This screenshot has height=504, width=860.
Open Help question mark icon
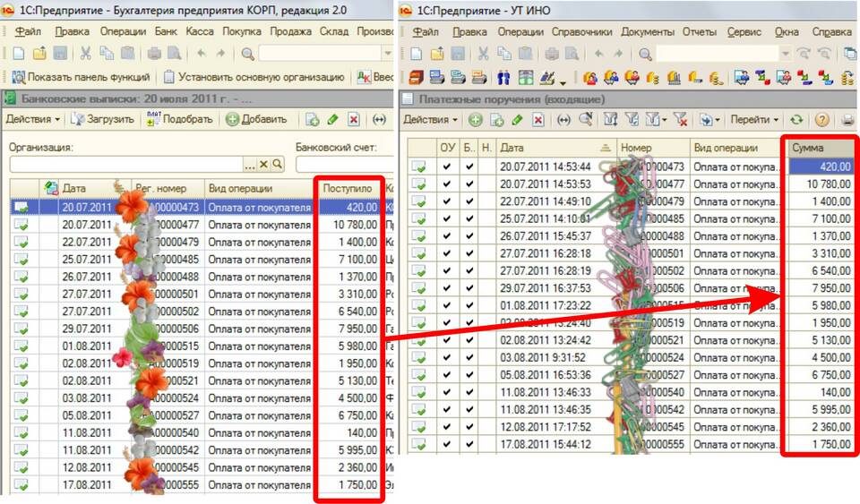click(821, 120)
